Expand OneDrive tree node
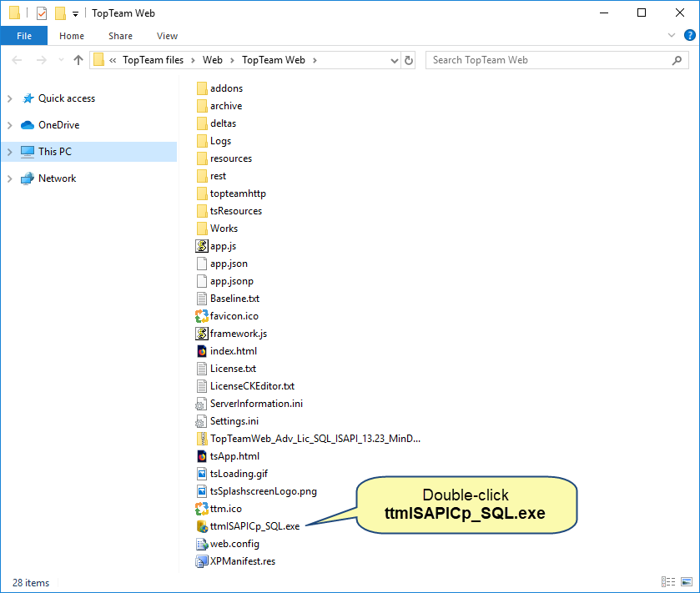700x593 pixels. [x=10, y=125]
